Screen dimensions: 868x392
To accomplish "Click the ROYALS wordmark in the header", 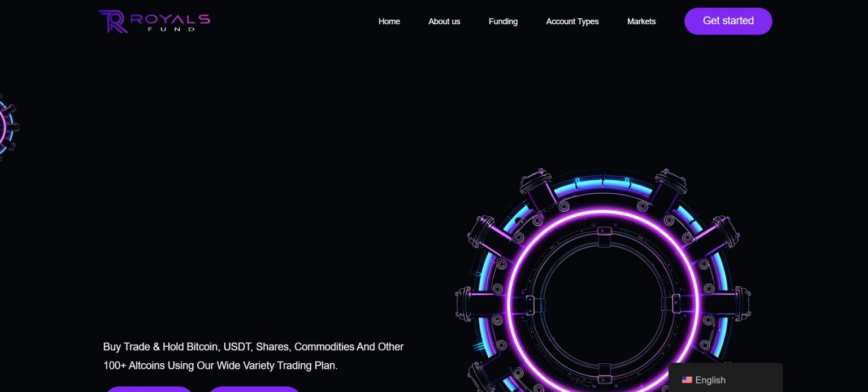I will pyautogui.click(x=170, y=19).
